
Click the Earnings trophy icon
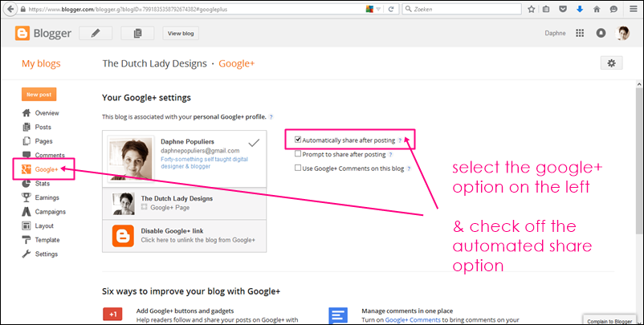(26, 197)
